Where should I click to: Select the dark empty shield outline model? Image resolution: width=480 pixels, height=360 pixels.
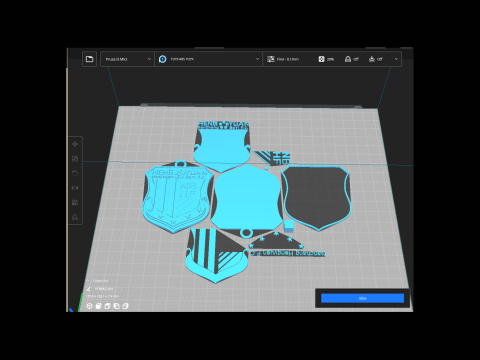click(316, 197)
